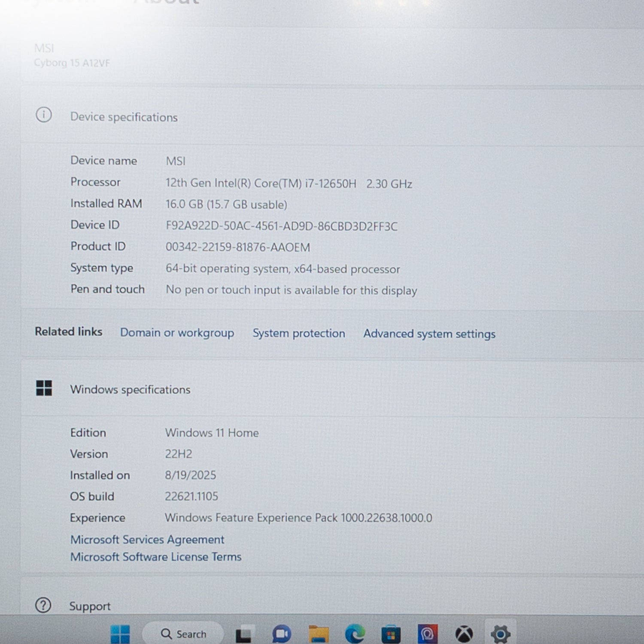Open the System protection link

pyautogui.click(x=298, y=333)
